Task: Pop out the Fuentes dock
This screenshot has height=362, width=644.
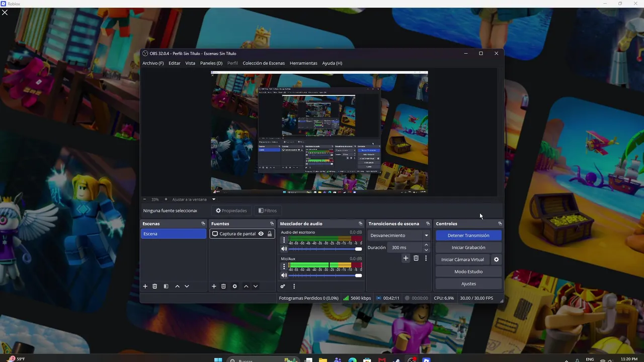Action: (x=272, y=224)
